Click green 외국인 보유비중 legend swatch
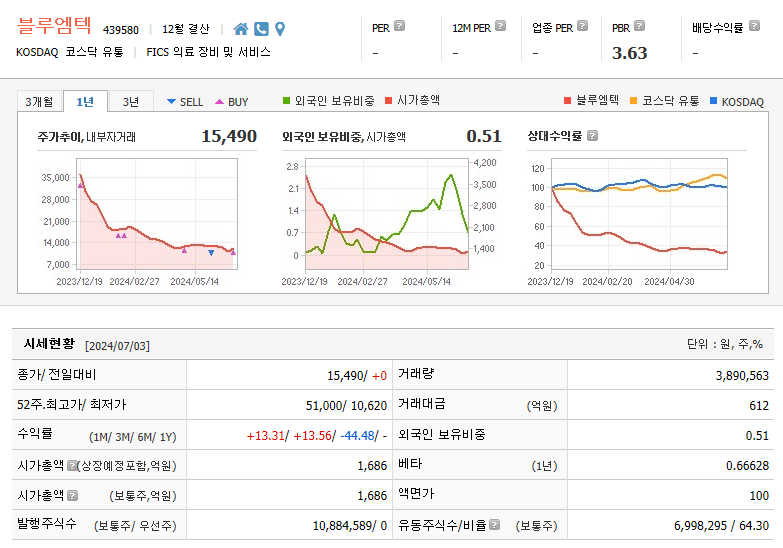783x548 pixels. [286, 101]
